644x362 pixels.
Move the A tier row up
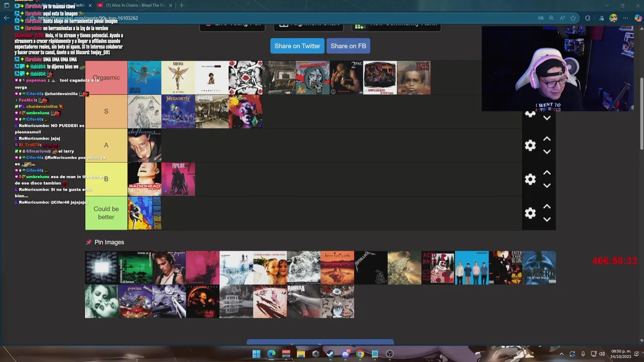point(547,139)
